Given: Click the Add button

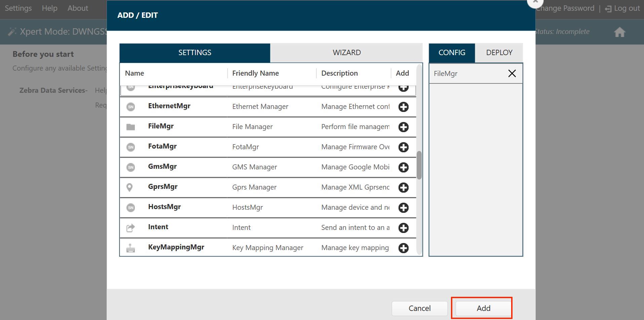Looking at the screenshot, I should [x=483, y=308].
